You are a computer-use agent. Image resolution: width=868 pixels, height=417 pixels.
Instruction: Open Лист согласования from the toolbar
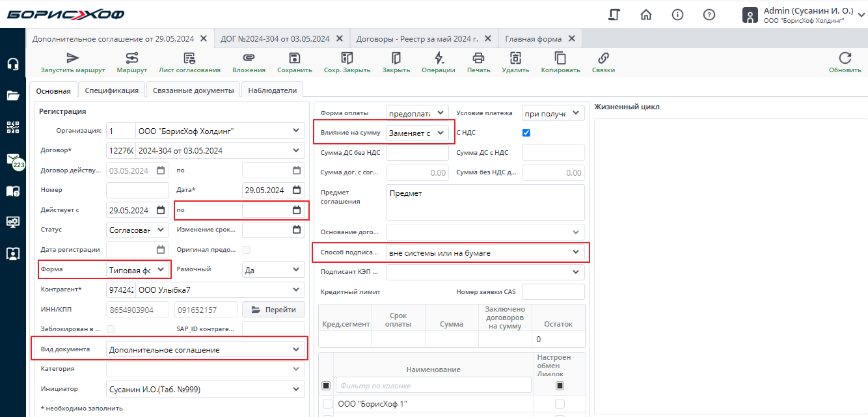(x=189, y=59)
